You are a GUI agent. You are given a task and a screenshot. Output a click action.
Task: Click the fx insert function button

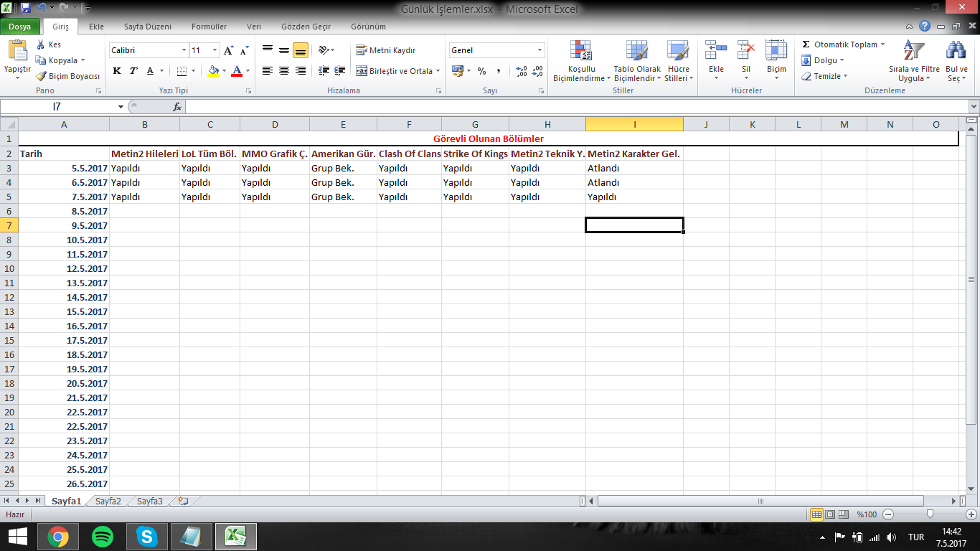pos(178,106)
